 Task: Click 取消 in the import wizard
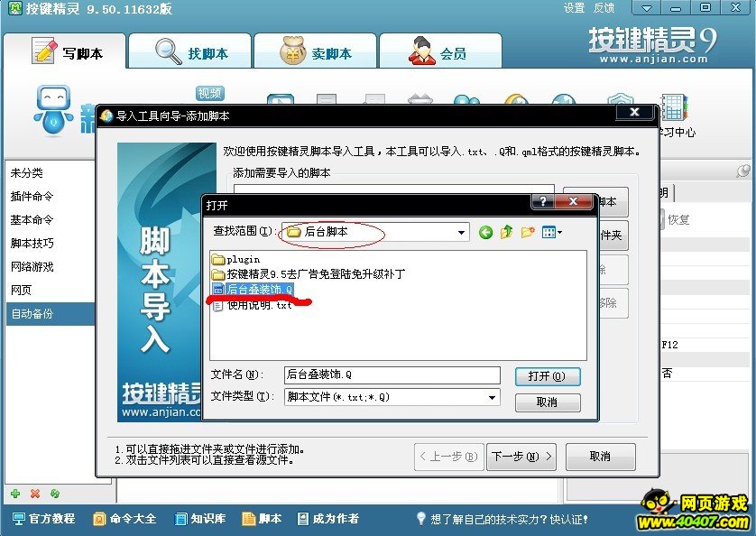point(600,457)
